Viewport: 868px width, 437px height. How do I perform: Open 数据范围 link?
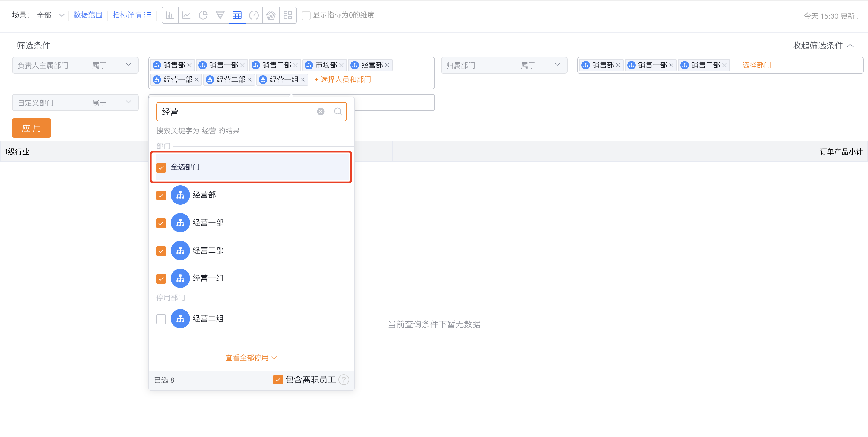coord(88,15)
